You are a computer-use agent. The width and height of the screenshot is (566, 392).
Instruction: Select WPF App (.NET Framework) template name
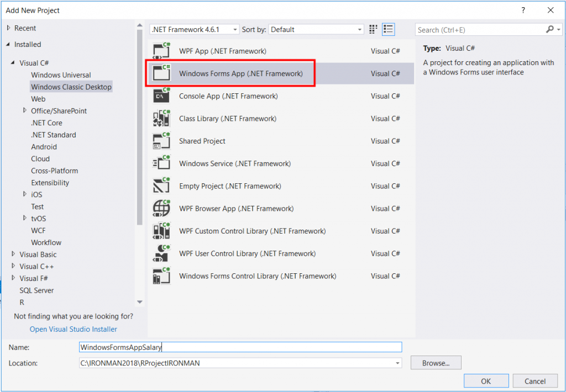223,51
